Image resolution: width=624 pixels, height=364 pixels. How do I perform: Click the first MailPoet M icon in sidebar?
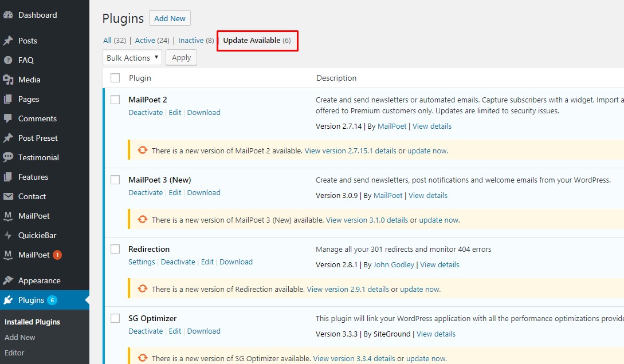coord(8,216)
